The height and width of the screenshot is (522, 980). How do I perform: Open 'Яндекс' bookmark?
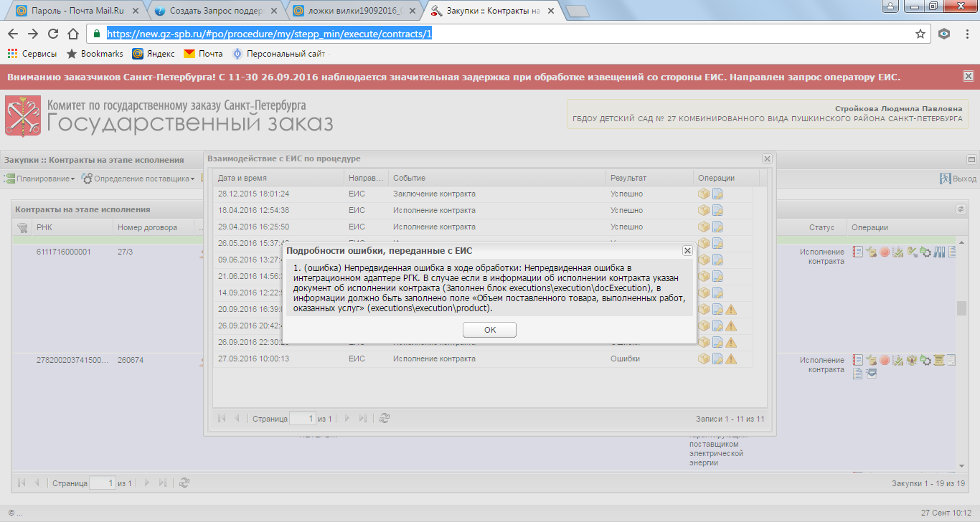tap(154, 54)
